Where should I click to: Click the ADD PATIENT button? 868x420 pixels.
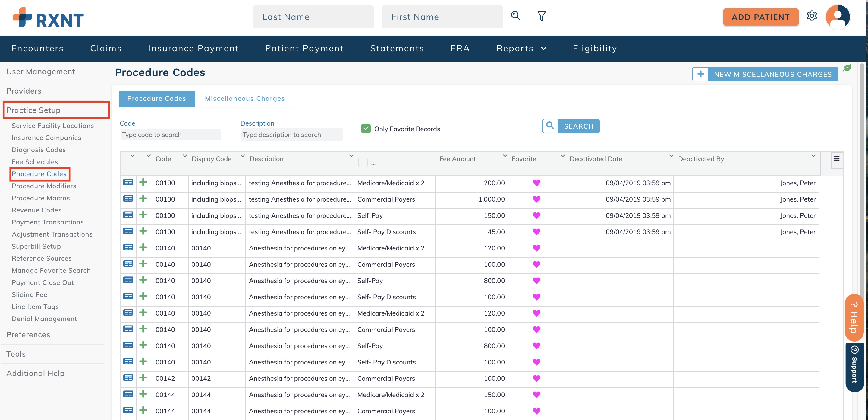coord(760,17)
